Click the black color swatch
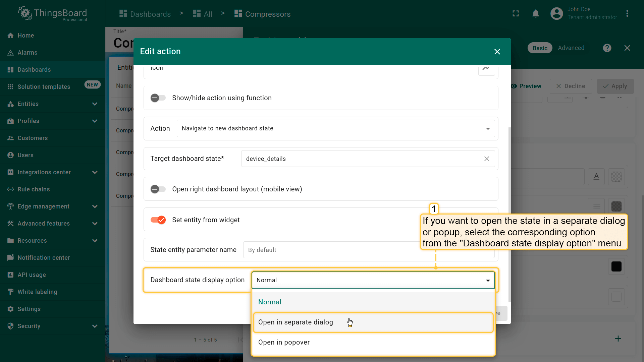Screen dimensions: 644x362 pyautogui.click(x=616, y=266)
